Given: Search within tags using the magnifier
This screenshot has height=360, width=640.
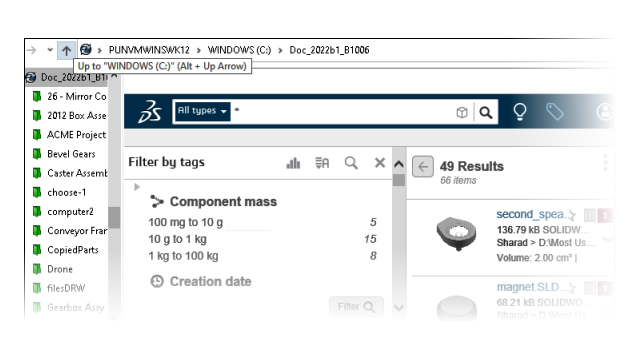Looking at the screenshot, I should [351, 163].
